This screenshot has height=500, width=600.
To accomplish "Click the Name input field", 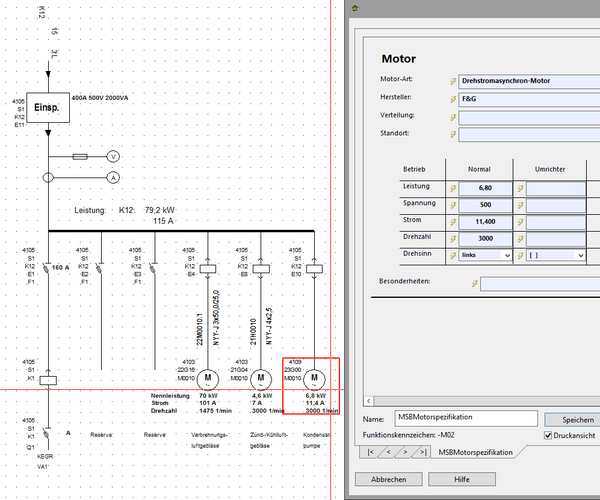I will tap(466, 417).
